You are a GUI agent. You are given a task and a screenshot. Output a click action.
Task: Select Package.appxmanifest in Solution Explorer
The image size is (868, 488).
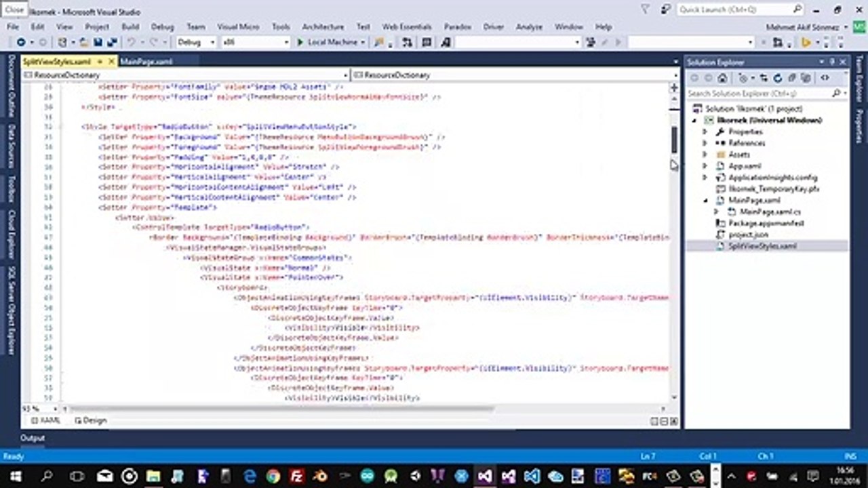click(766, 223)
